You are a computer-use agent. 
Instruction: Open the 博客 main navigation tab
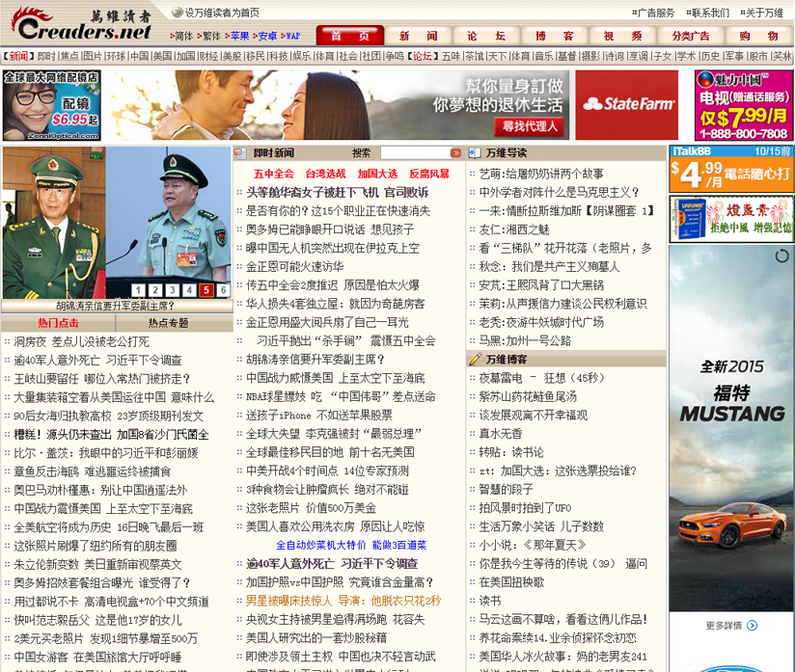(555, 36)
